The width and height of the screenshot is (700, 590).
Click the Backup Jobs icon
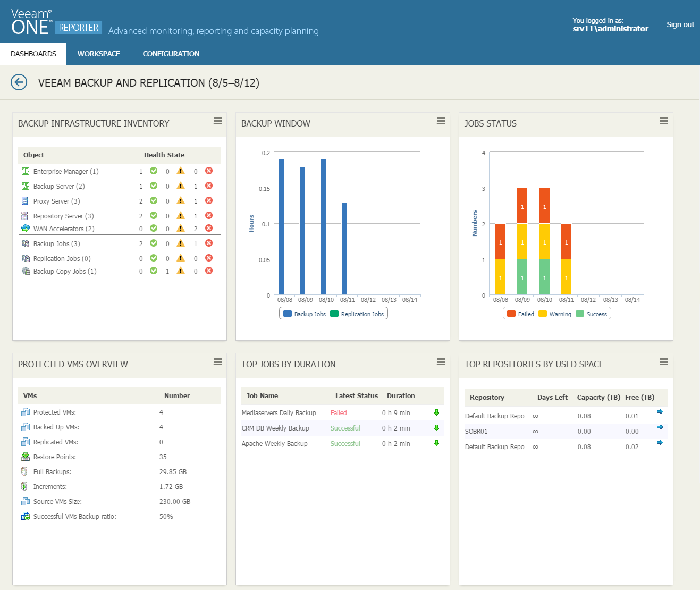tap(25, 243)
